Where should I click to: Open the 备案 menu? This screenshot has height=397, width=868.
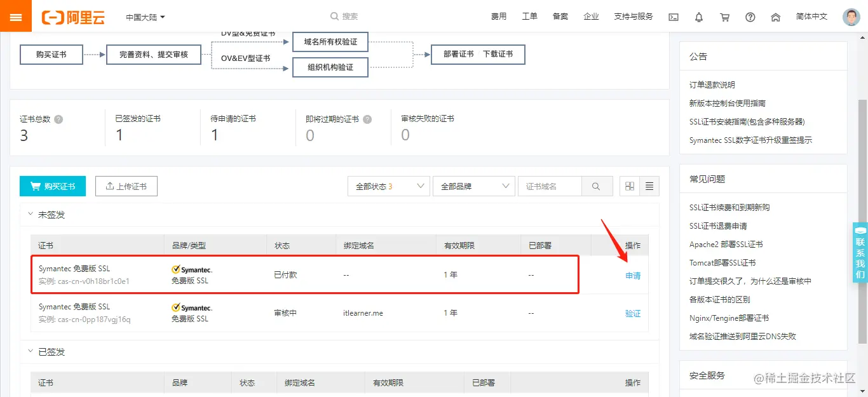click(x=560, y=17)
